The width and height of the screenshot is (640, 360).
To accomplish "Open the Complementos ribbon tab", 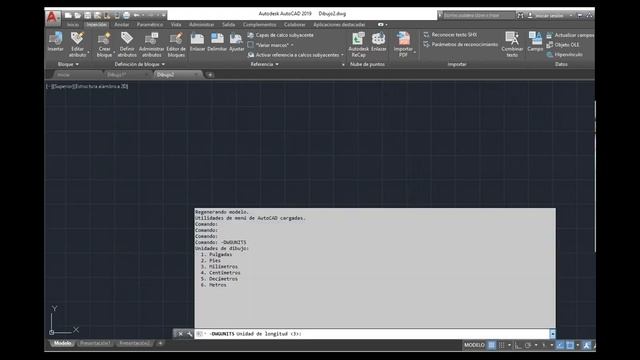I will (x=260, y=25).
